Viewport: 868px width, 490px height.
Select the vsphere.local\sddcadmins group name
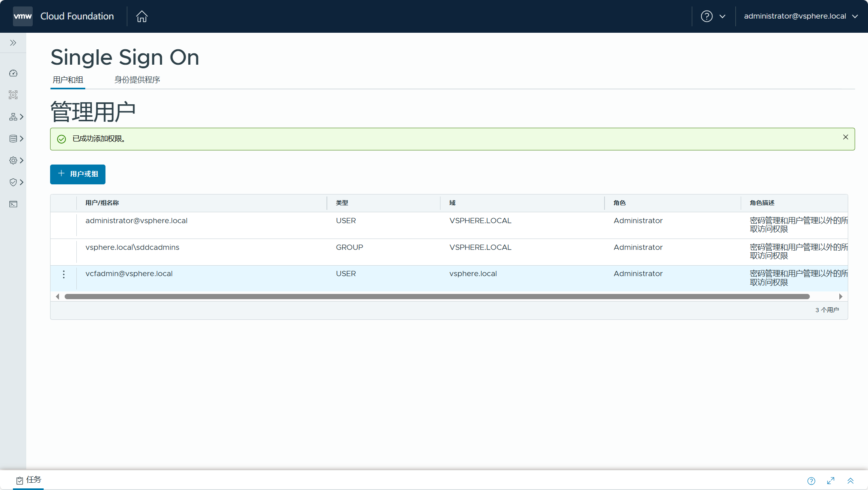(x=133, y=247)
